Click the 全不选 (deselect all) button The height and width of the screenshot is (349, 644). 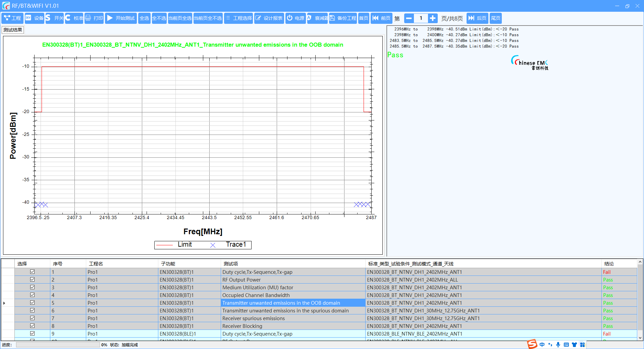pyautogui.click(x=159, y=18)
